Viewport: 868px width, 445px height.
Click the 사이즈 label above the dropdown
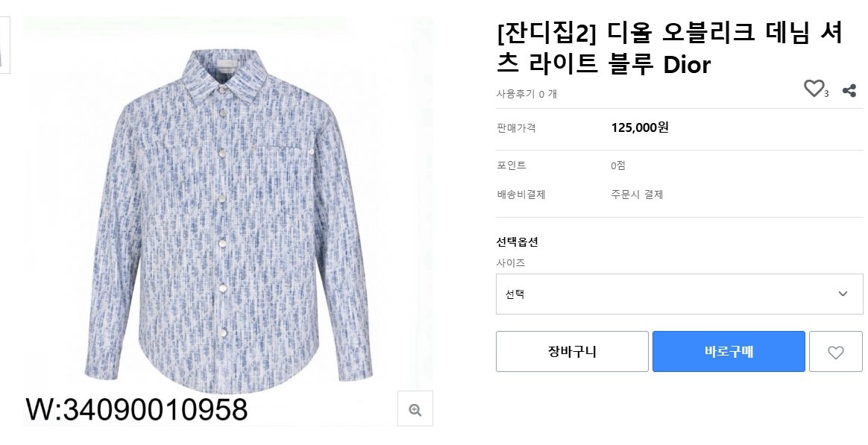coord(511,262)
